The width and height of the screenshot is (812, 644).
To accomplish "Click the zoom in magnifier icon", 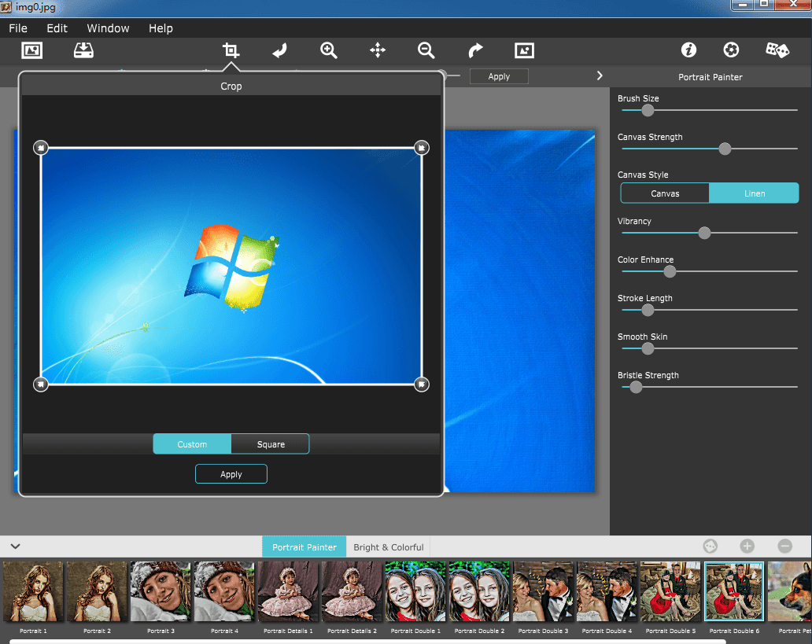I will pos(329,50).
